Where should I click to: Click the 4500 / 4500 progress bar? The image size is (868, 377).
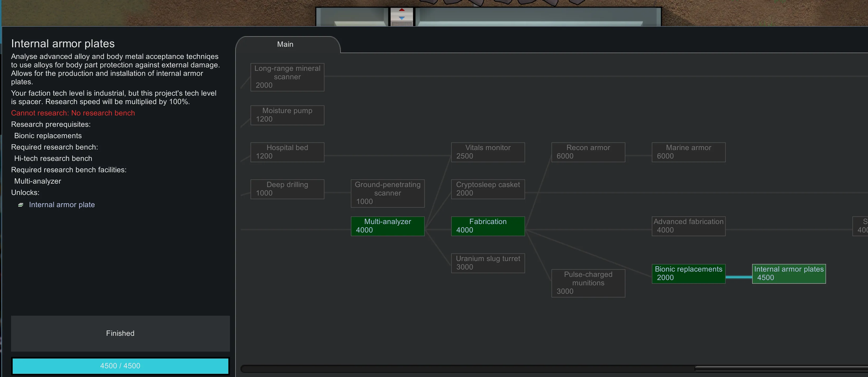coord(120,366)
